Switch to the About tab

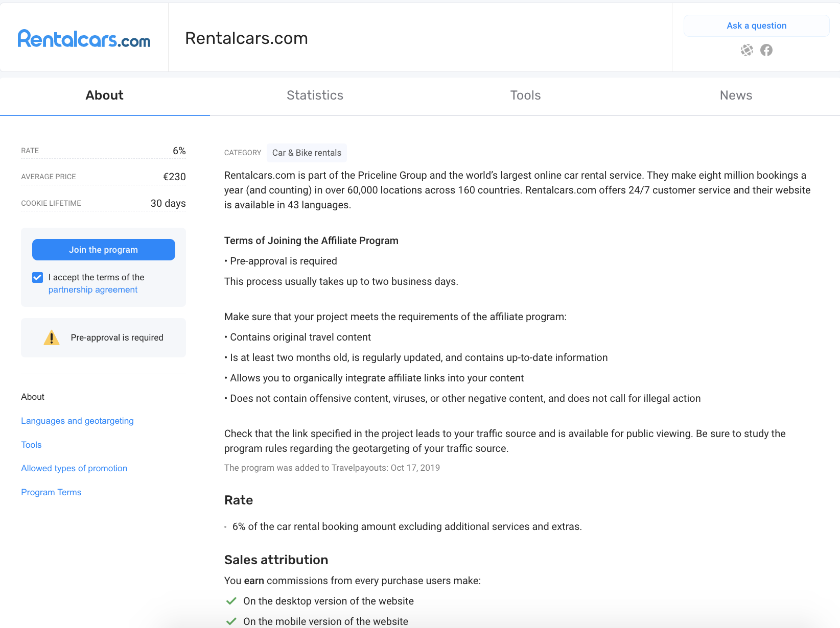coord(105,95)
